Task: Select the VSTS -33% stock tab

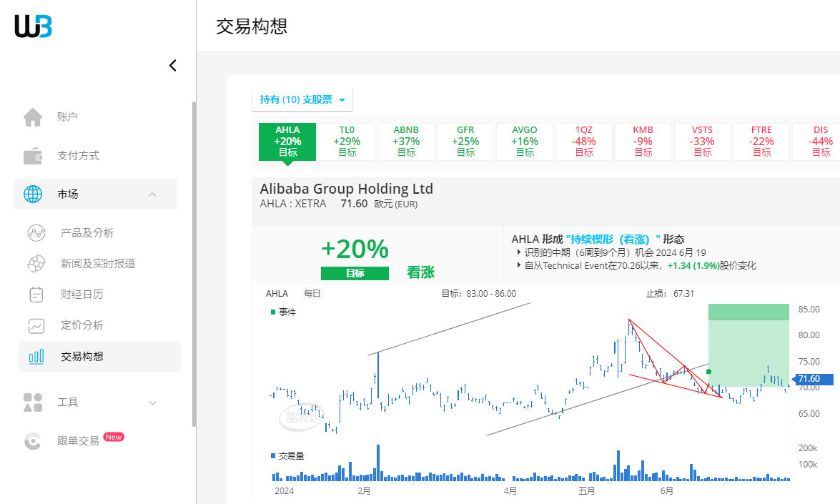Action: point(702,142)
